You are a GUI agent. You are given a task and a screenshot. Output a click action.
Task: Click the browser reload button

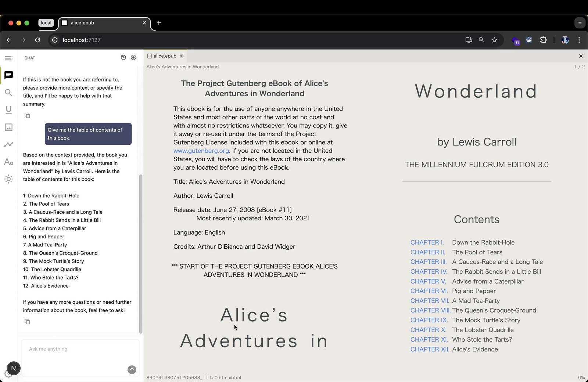37,40
